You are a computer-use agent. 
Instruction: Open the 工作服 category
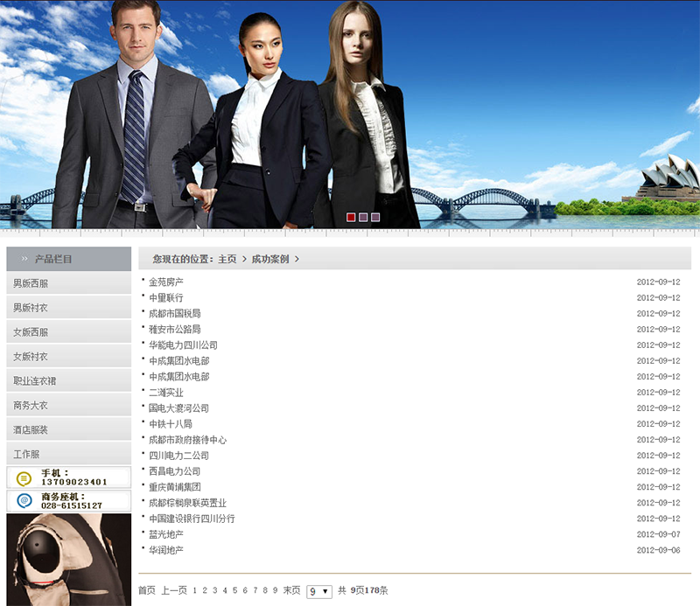pos(26,455)
